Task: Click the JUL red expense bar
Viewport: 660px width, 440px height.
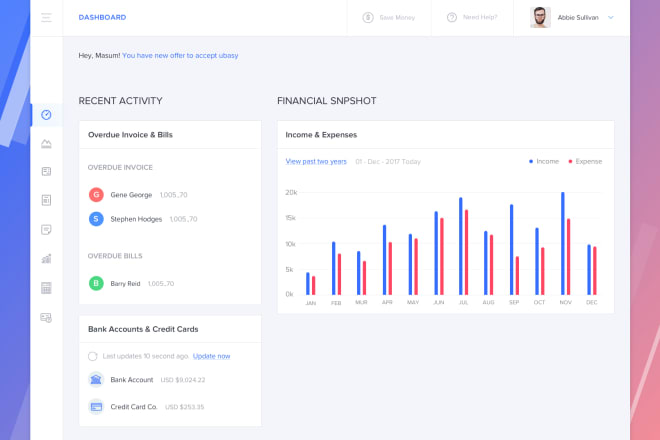Action: 466,252
